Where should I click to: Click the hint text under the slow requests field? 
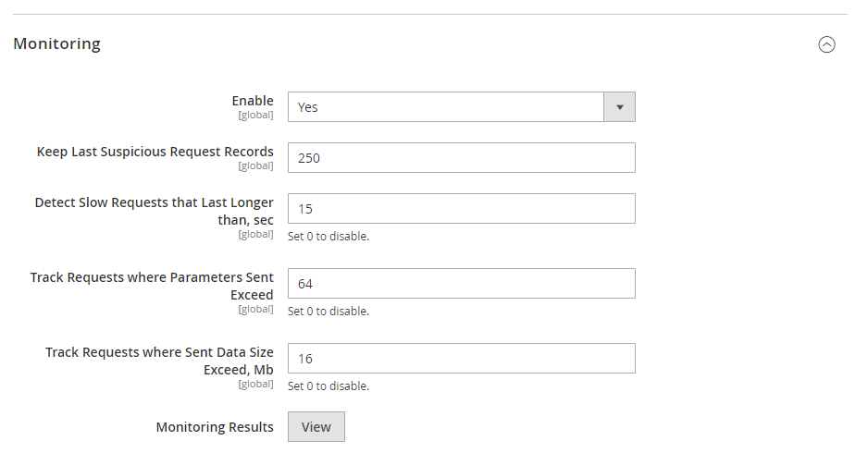point(328,236)
